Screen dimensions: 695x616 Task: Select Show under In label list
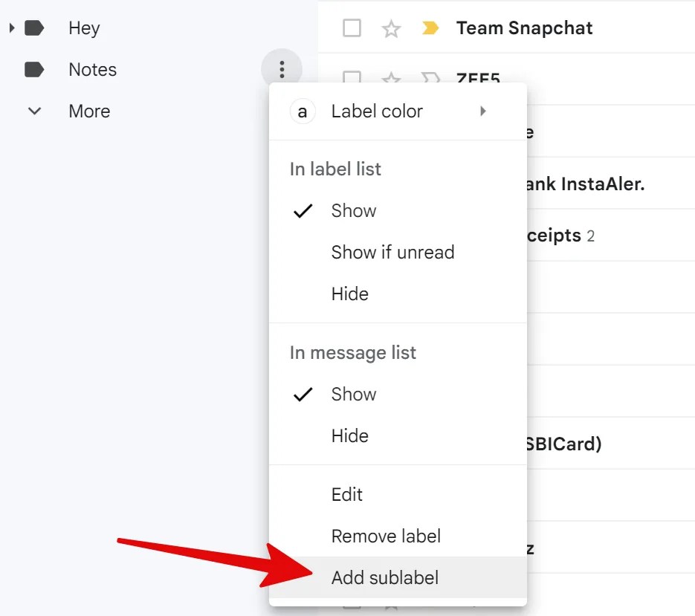tap(353, 210)
